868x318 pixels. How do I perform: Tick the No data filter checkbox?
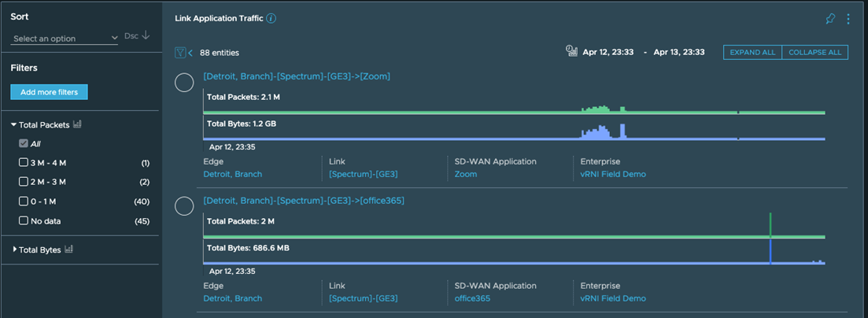(24, 221)
